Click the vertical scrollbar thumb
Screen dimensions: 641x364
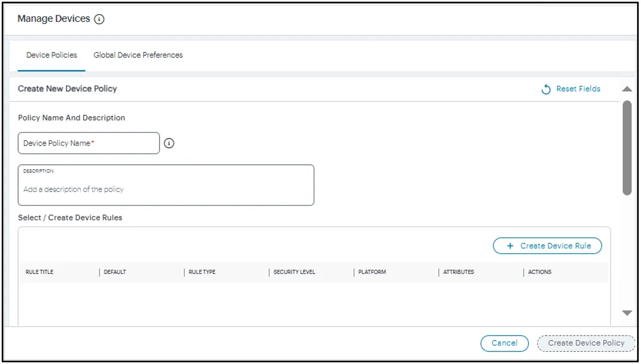point(627,148)
